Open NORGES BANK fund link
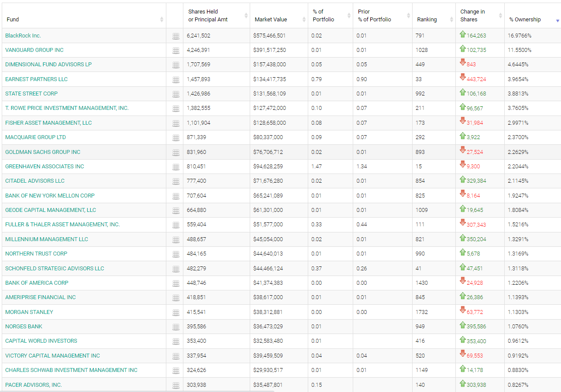Image resolution: width=561 pixels, height=392 pixels. click(24, 327)
